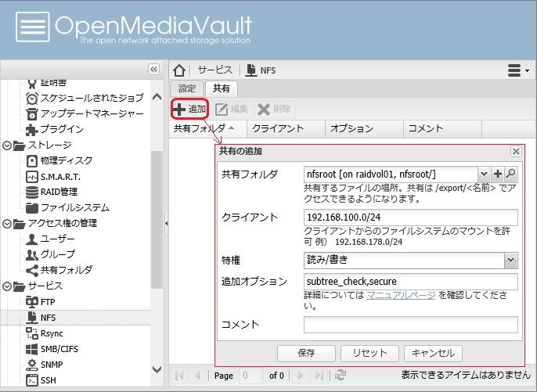
Task: Open FTP service in sidebar
Action: [x=41, y=302]
